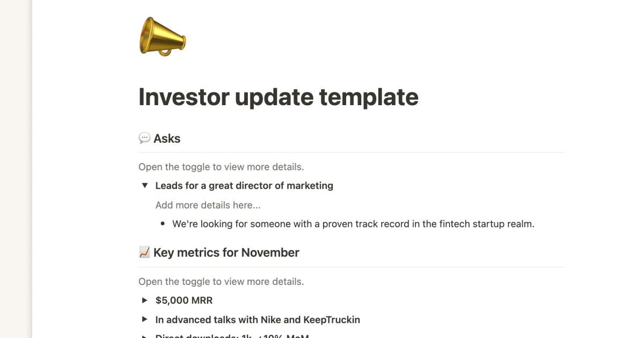
Task: Click the Nike and KeepTruckin label text
Action: pyautogui.click(x=257, y=319)
